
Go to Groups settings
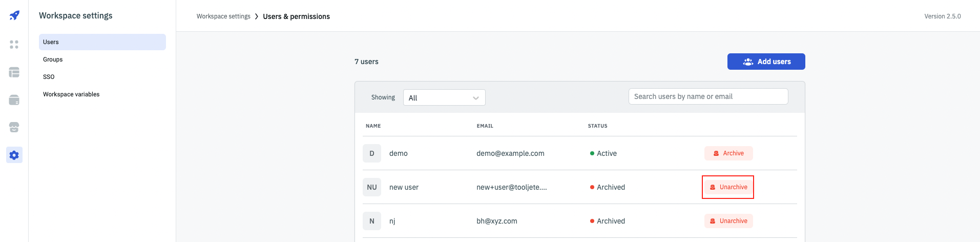53,59
